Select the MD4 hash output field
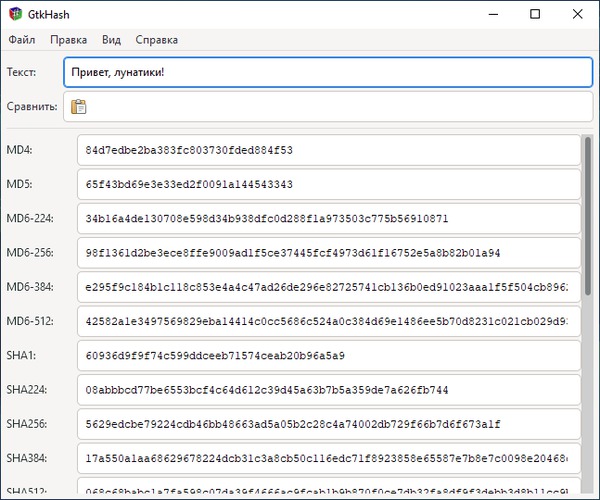Viewport: 600px width, 500px height. point(329,150)
